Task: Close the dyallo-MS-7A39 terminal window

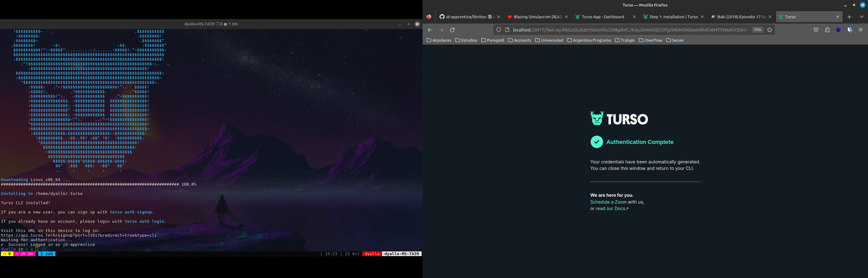Action: [417, 24]
